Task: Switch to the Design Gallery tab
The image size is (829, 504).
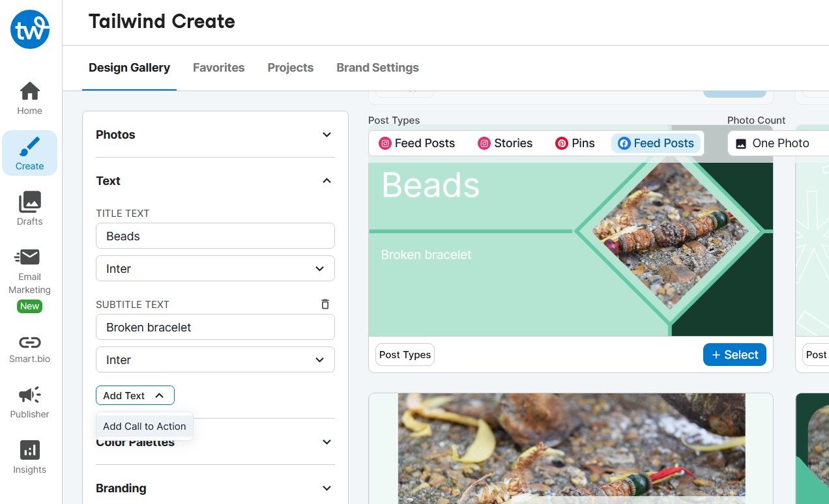Action: click(129, 68)
